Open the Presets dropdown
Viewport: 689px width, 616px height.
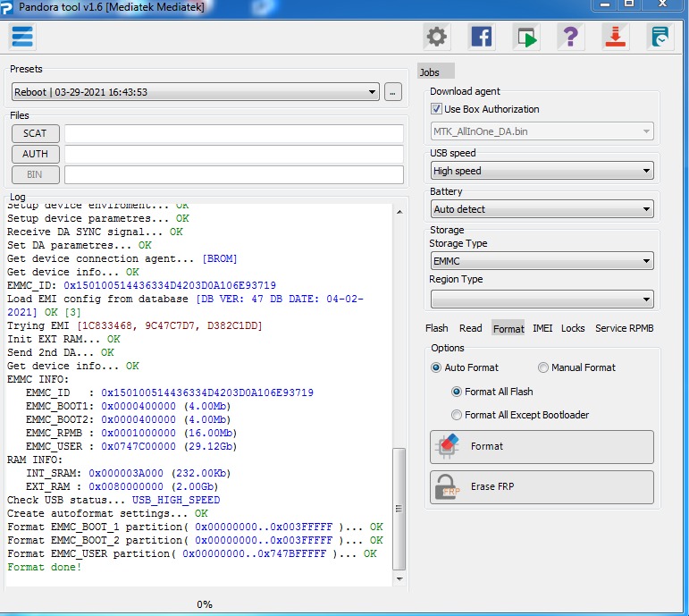196,92
